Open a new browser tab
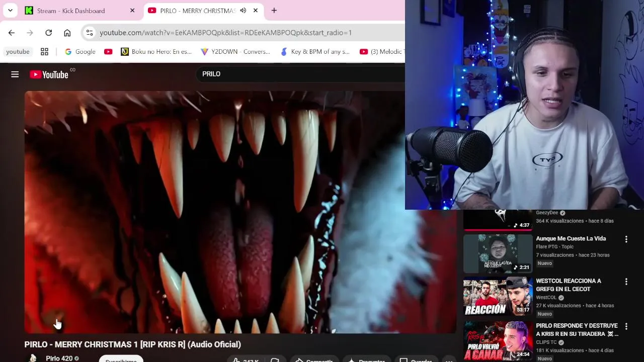 click(274, 11)
